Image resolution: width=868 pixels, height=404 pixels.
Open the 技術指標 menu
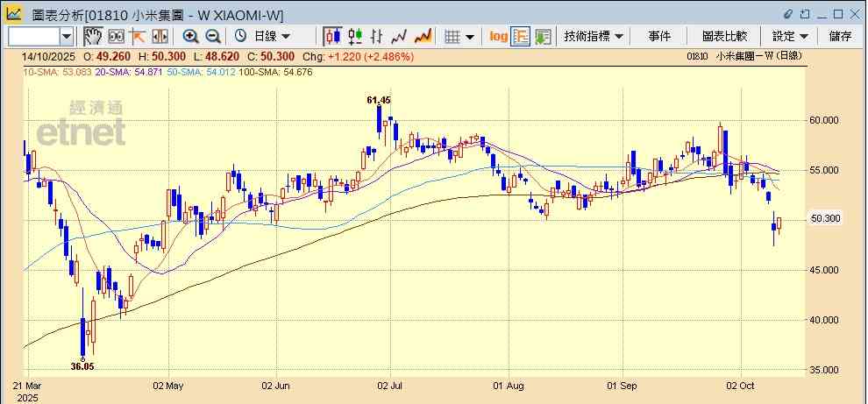594,36
